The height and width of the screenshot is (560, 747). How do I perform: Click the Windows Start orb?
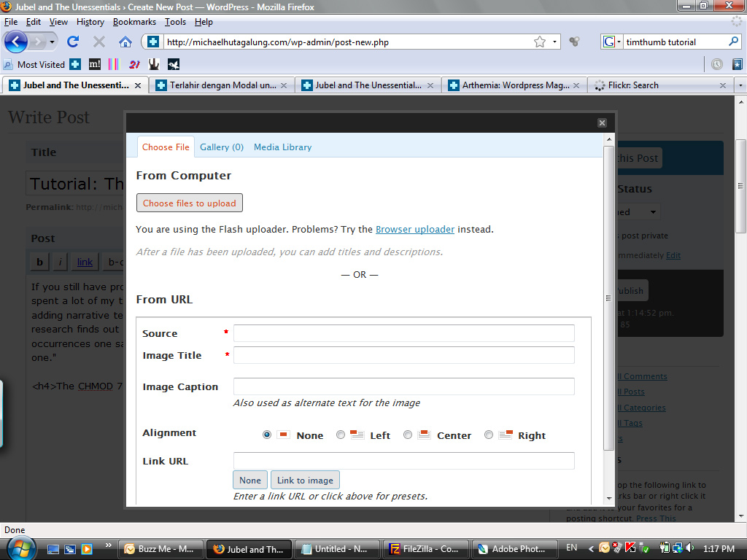point(19,548)
